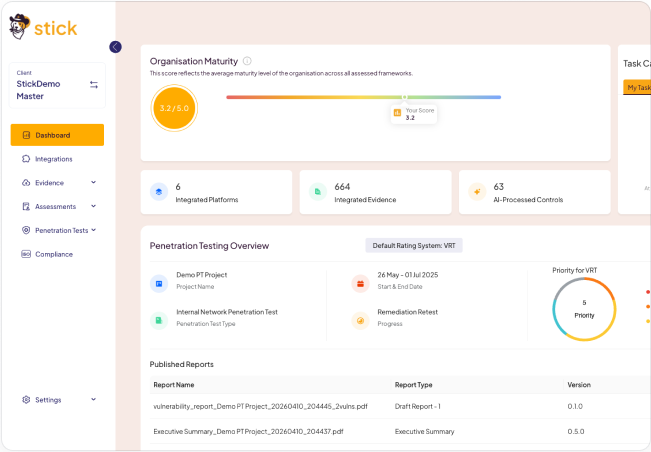Screen dimensions: 651x452
Task: Click the Report Name column header
Action: [x=174, y=385]
